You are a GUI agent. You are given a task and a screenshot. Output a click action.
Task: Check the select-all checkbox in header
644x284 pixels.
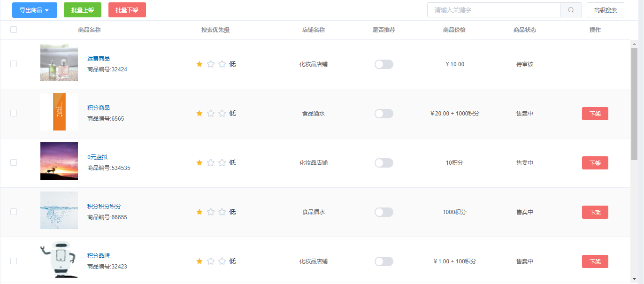tap(14, 30)
